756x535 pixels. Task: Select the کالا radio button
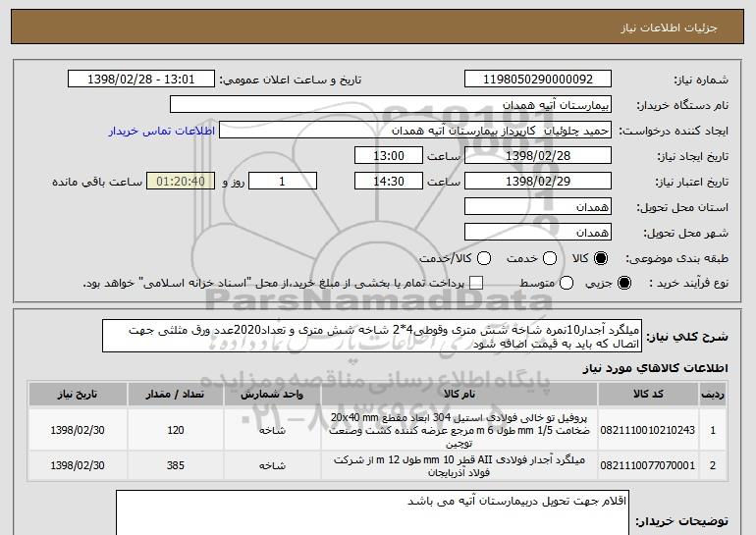point(601,258)
